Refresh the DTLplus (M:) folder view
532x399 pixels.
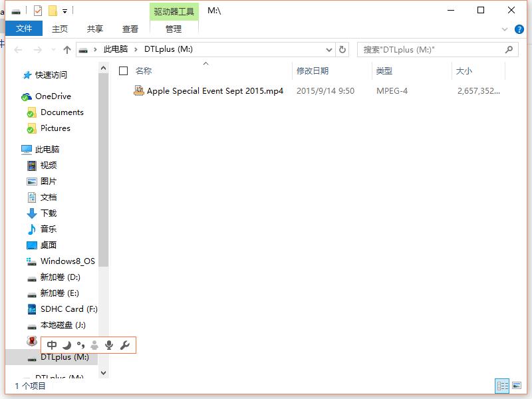[342, 50]
